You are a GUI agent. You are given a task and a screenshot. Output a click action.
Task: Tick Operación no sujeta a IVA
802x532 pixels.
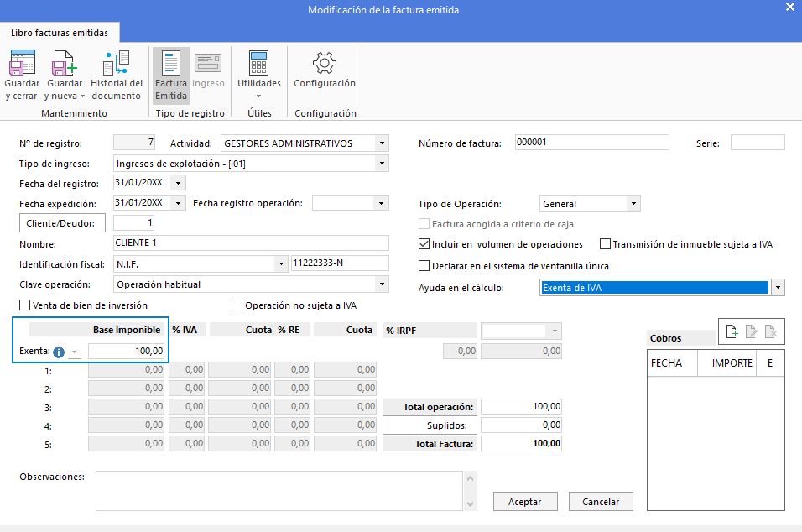pyautogui.click(x=237, y=305)
